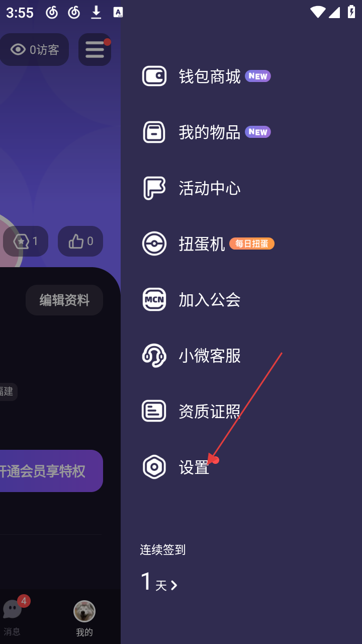
Task: Tap the headset icon for 小微客服
Action: (x=154, y=356)
